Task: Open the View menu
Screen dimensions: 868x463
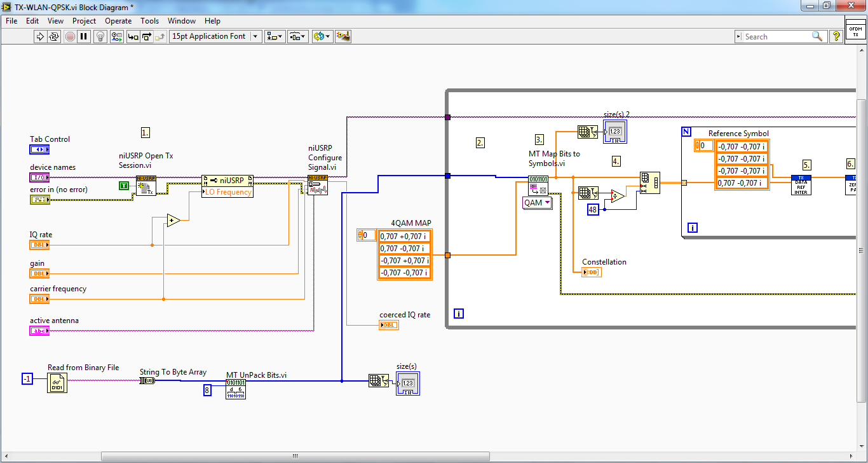Action: tap(55, 21)
